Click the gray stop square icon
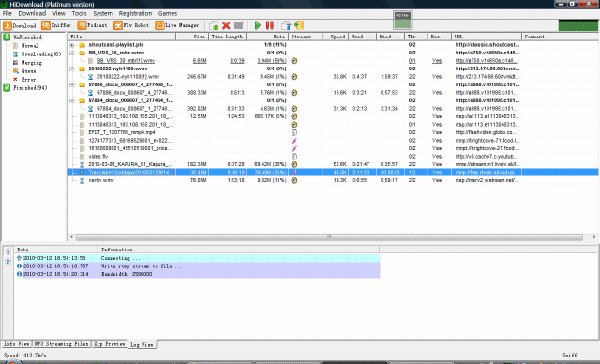The image size is (600, 364). [x=238, y=26]
